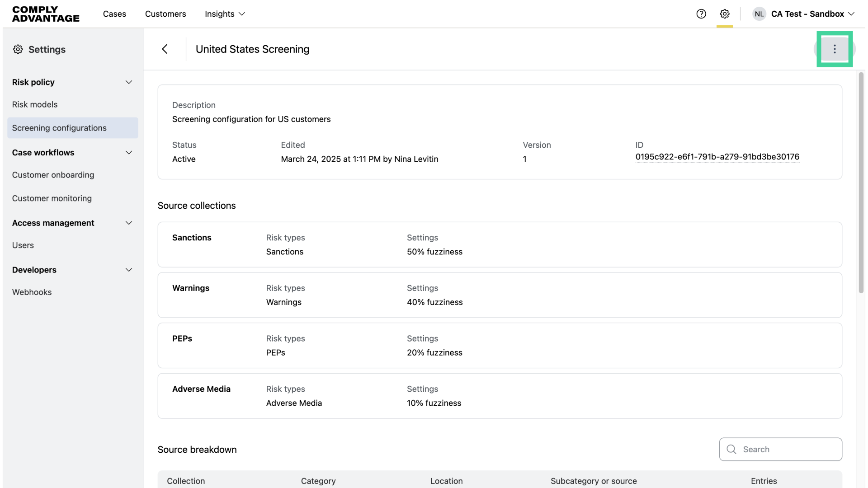
Task: Collapse the Case workflows section
Action: [x=129, y=153]
